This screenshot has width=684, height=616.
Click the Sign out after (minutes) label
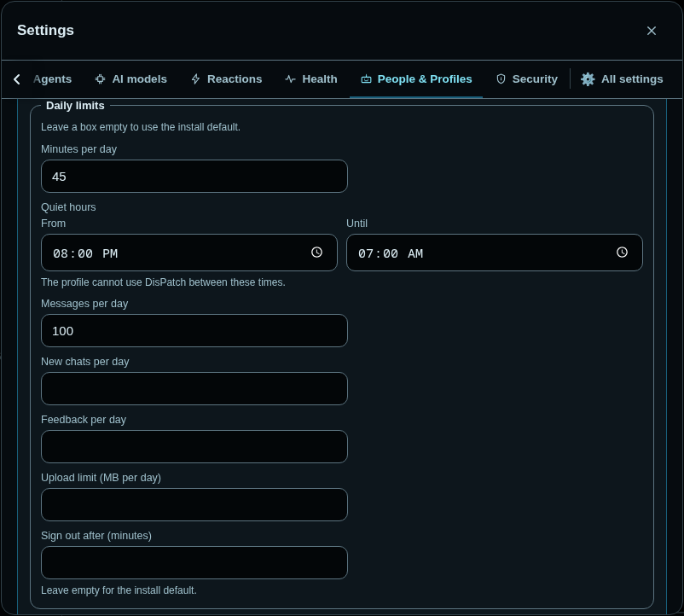pyautogui.click(x=96, y=536)
